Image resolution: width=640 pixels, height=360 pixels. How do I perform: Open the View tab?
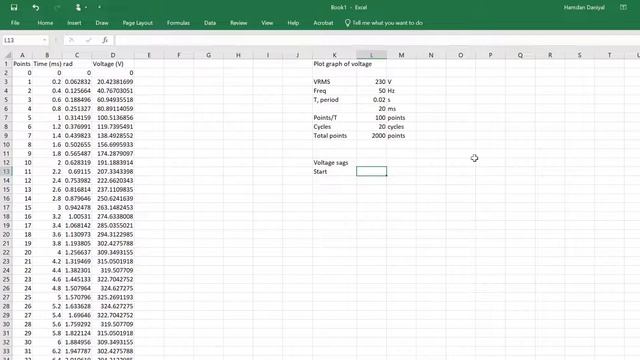[267, 23]
